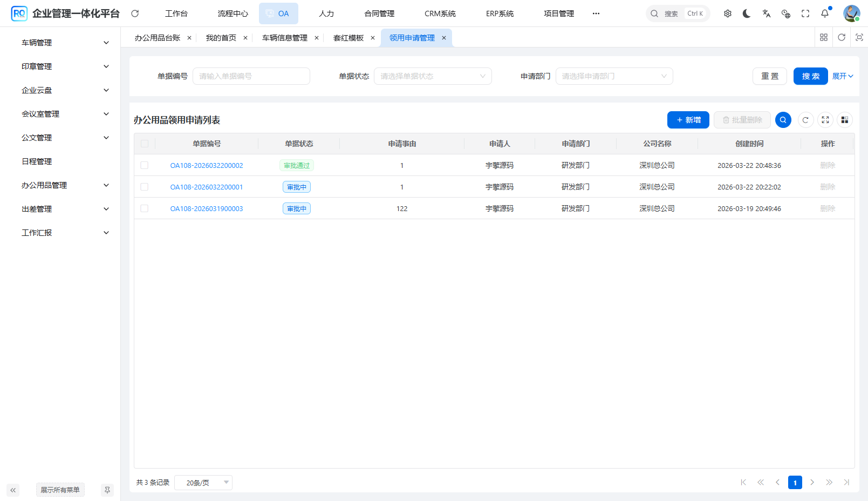Open column settings grid icon
868x501 pixels.
[845, 120]
